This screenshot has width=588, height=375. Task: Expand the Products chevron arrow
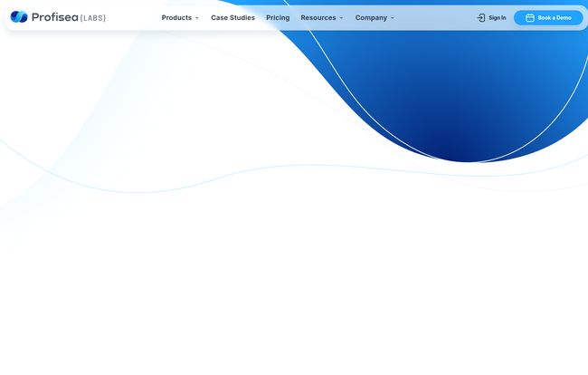click(x=197, y=18)
